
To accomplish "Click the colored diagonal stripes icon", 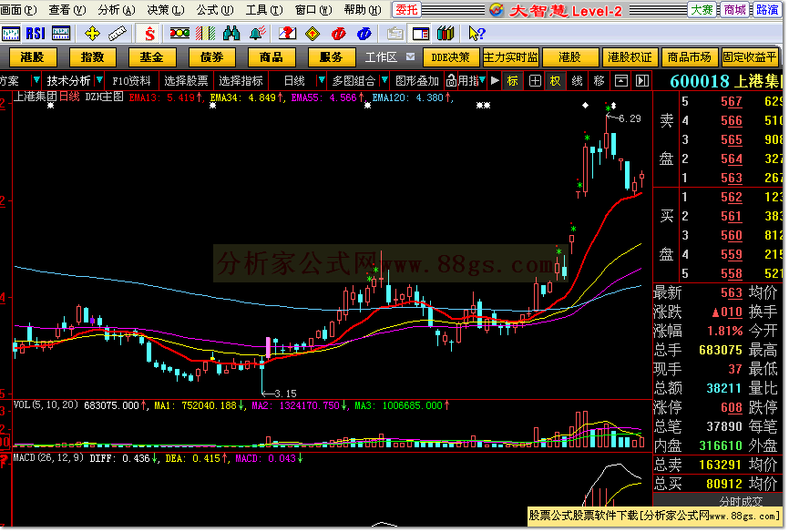I will [x=205, y=34].
